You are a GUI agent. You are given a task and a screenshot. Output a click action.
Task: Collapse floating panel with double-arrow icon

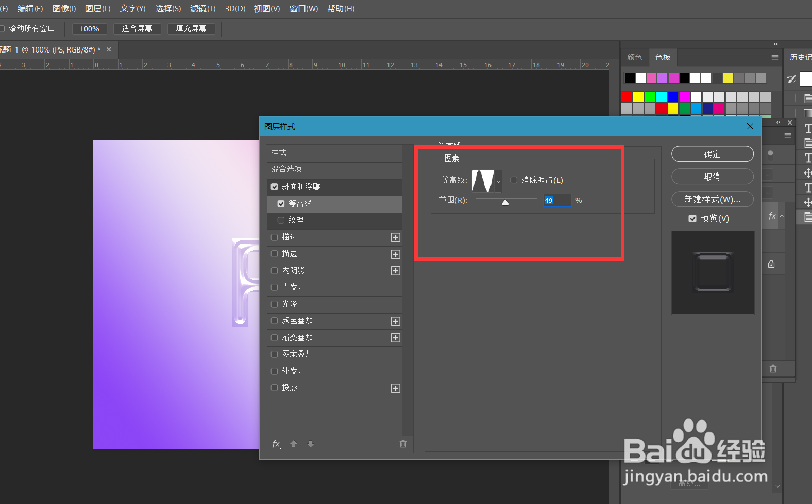779,123
